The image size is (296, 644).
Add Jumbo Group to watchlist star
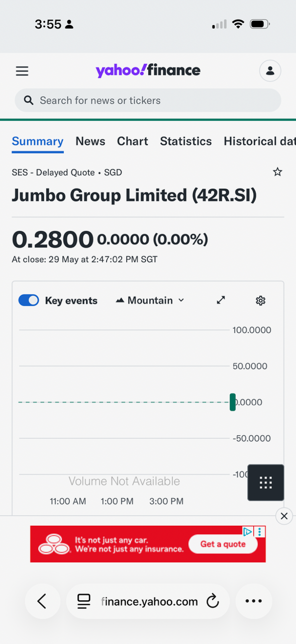tap(277, 172)
